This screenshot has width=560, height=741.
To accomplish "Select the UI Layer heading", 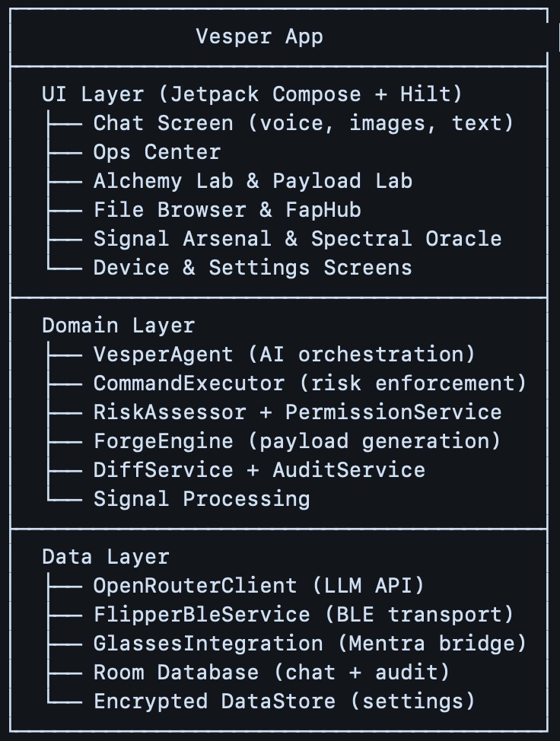I will point(252,94).
